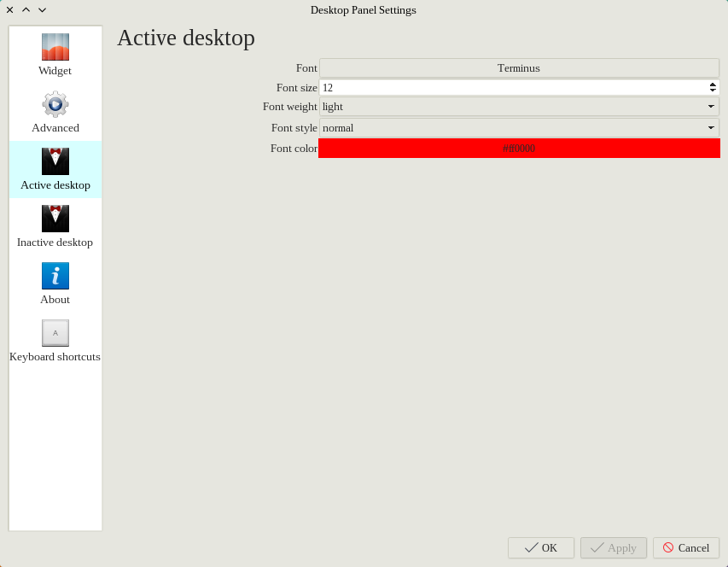Screen dimensions: 728x567
Task: Click into the Font size field
Action: (x=512, y=88)
